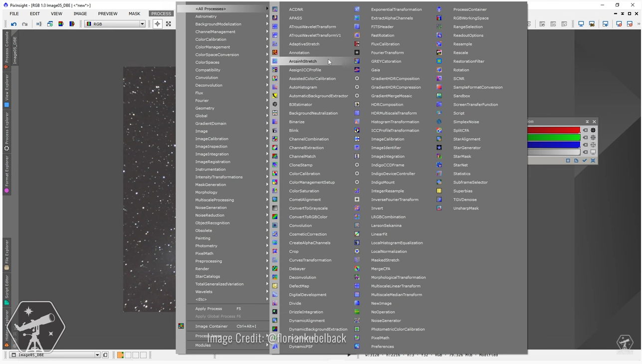The image size is (642, 364).
Task: Click the Process Console sidebar icon
Action: point(6,66)
